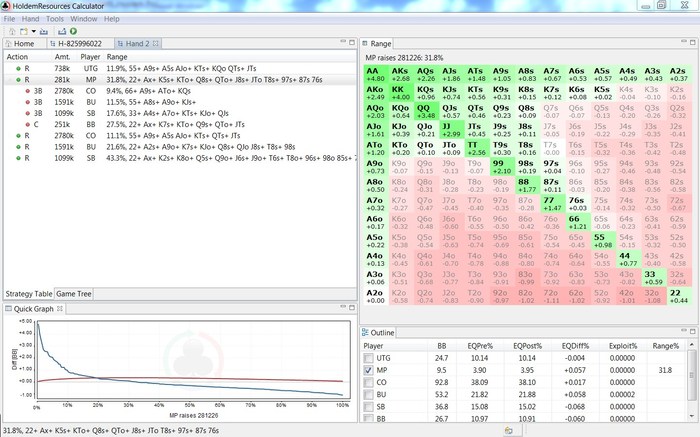This screenshot has height=437, width=700.
Task: Enable the UTG player checkbox
Action: tap(368, 358)
